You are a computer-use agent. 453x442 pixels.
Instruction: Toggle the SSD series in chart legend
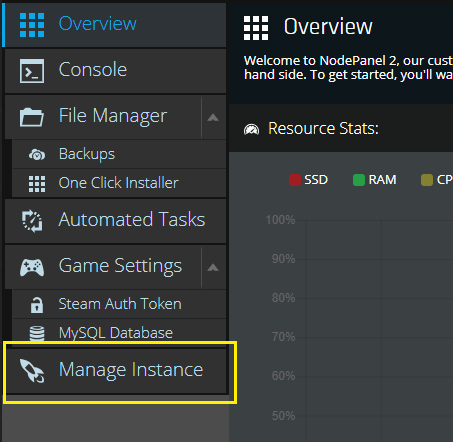tap(308, 180)
